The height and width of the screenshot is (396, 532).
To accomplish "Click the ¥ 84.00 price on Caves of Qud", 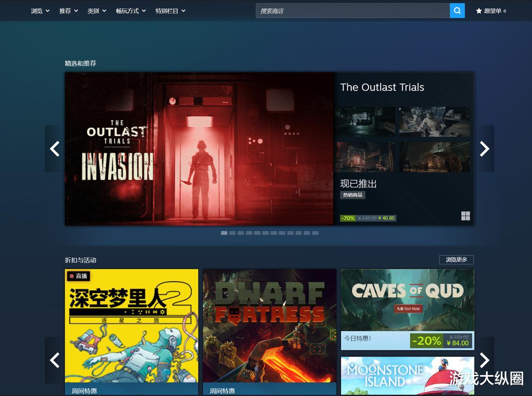I will [x=457, y=343].
